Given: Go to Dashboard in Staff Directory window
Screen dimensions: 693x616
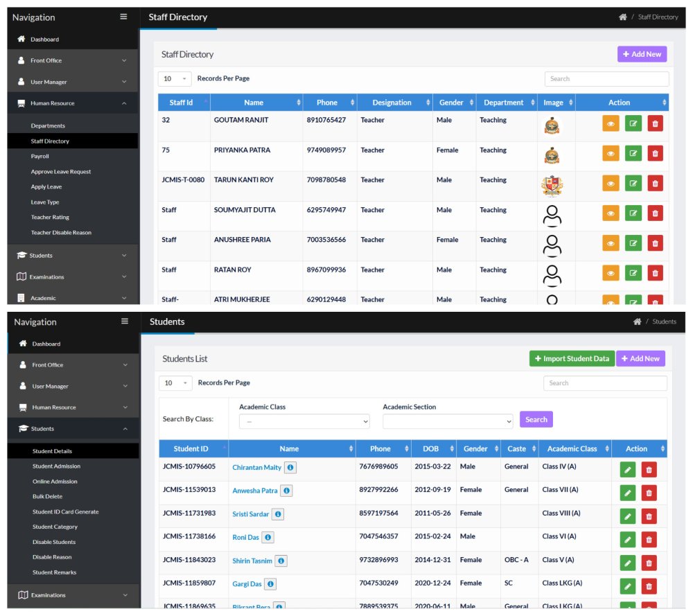Looking at the screenshot, I should pyautogui.click(x=73, y=39).
